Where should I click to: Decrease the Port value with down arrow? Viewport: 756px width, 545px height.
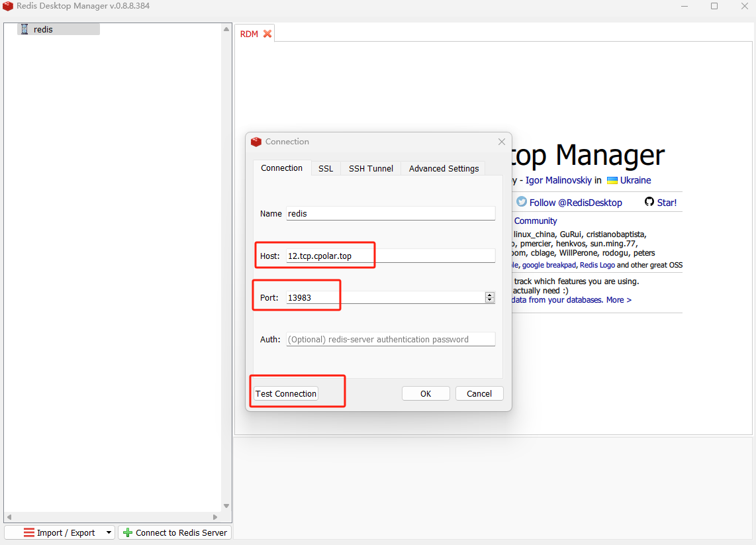[x=490, y=301]
